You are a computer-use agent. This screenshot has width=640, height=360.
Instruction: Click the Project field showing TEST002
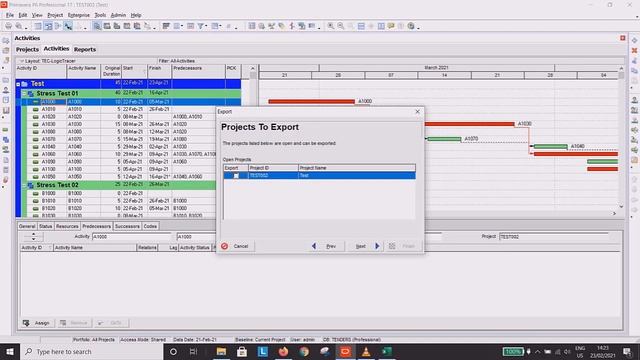click(x=554, y=237)
